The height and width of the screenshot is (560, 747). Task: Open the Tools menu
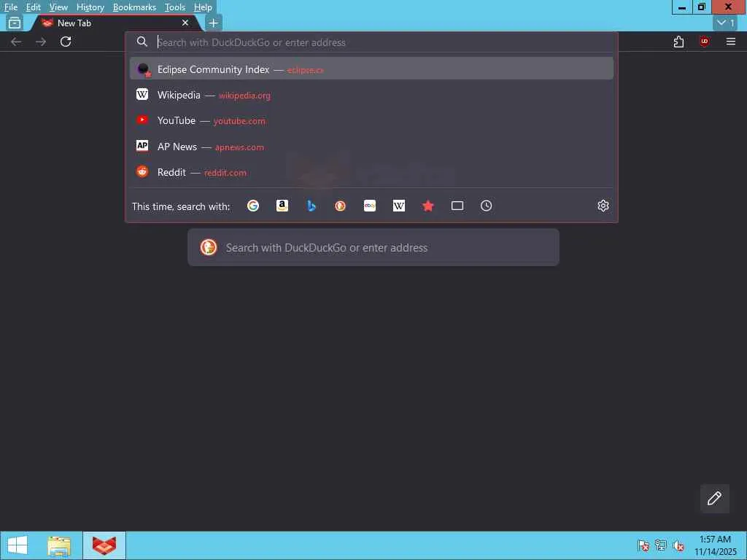coord(175,7)
